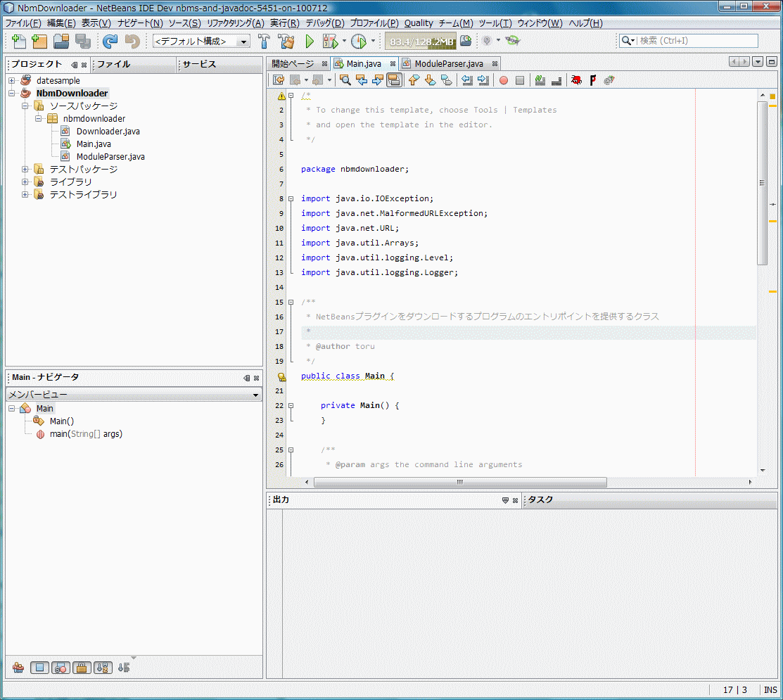
Task: Expand the テストライブラリ node
Action: 25,195
